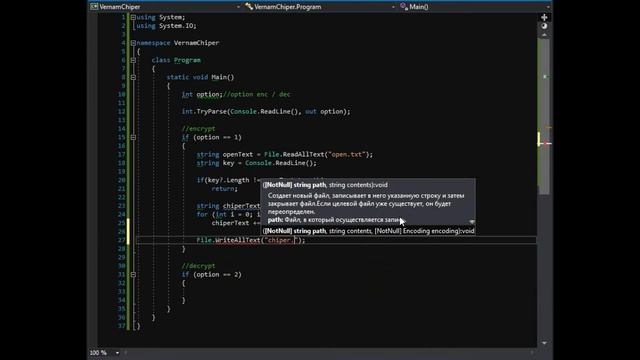Click the "open.txt" string literal
This screenshot has height=360, width=640.
coord(347,154)
